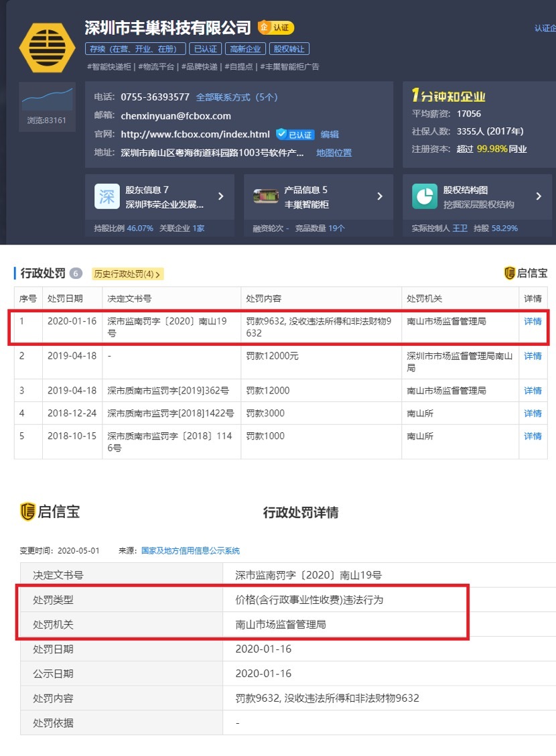Click the yellow hexagon Fengchao company logo
Screen dimensions: 556x756
(47, 48)
